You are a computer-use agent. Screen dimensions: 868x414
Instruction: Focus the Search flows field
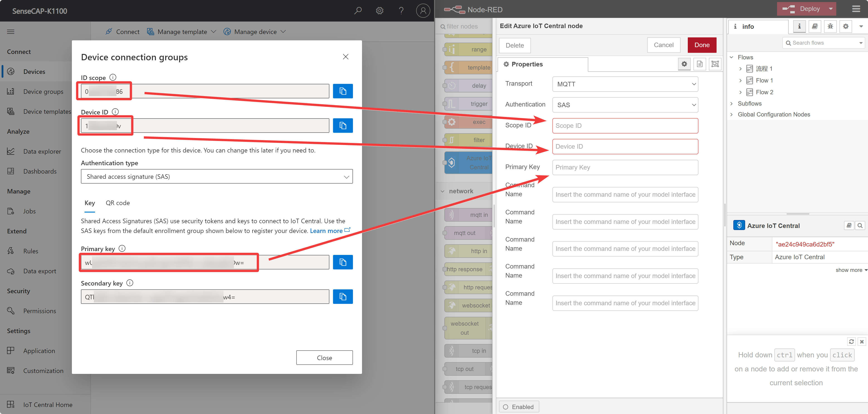point(824,43)
